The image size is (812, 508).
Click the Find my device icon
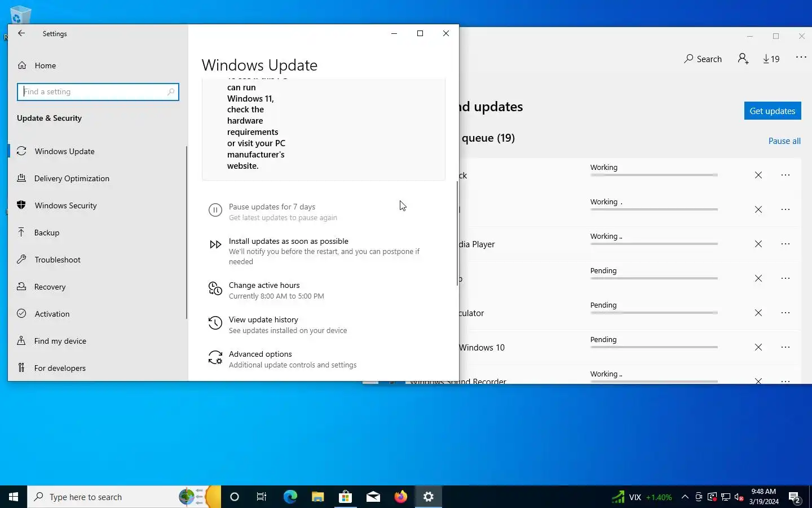(x=21, y=341)
